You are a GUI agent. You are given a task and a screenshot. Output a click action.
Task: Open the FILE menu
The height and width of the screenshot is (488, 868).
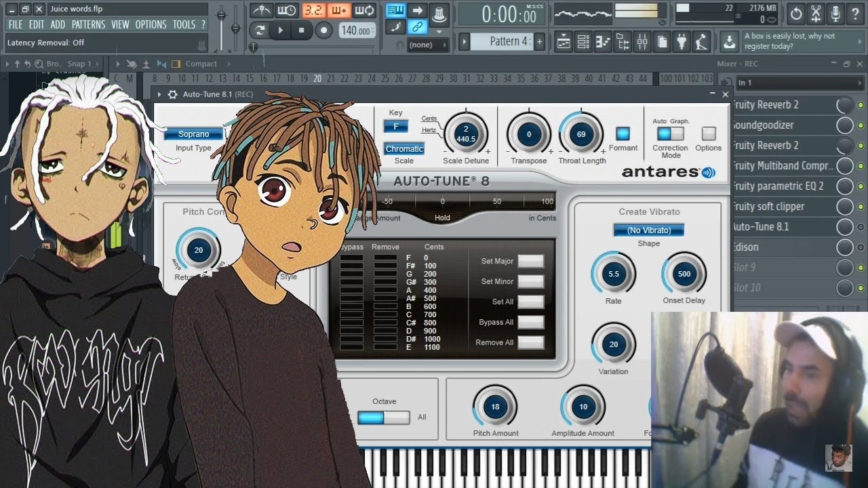(x=15, y=24)
